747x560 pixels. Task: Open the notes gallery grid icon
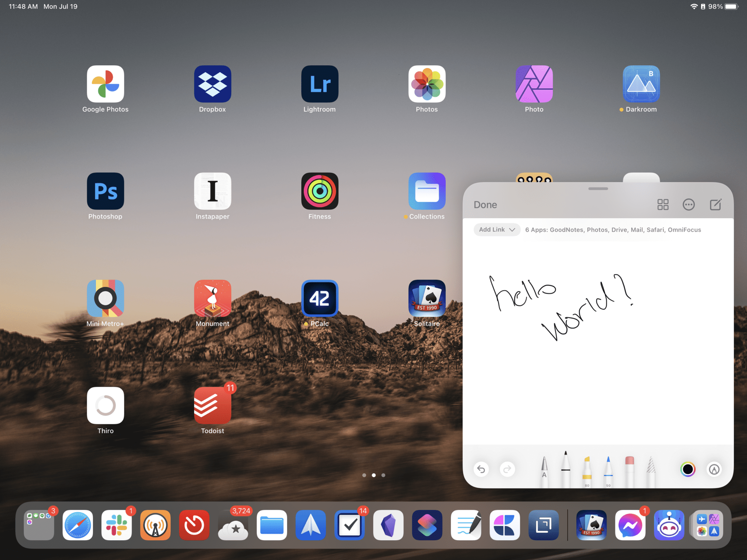pyautogui.click(x=663, y=205)
